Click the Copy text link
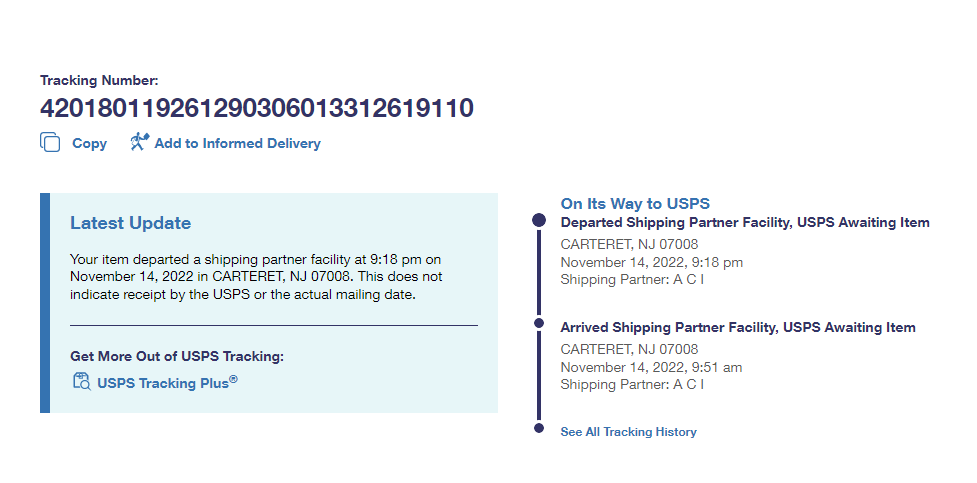 point(89,144)
